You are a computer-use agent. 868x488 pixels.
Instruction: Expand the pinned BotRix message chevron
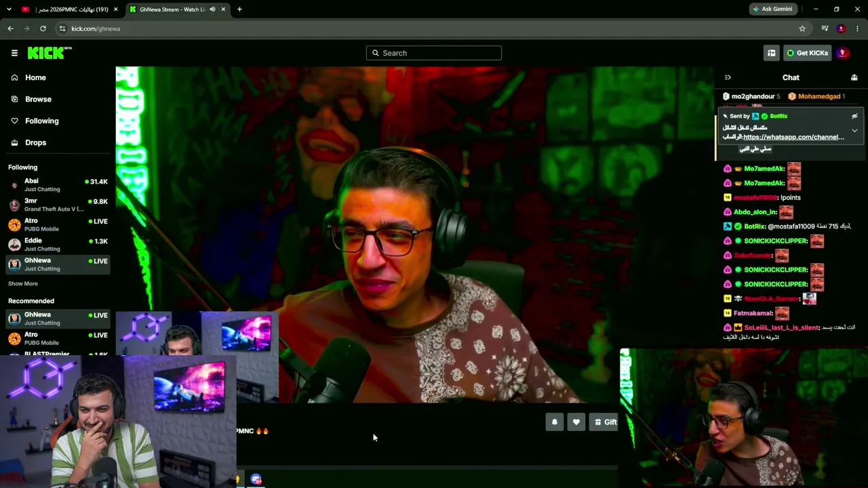point(854,130)
